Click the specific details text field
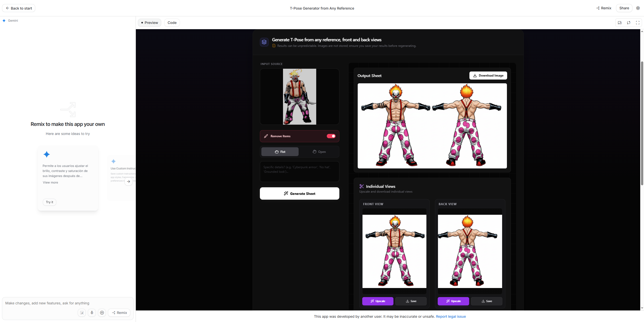 click(x=299, y=172)
